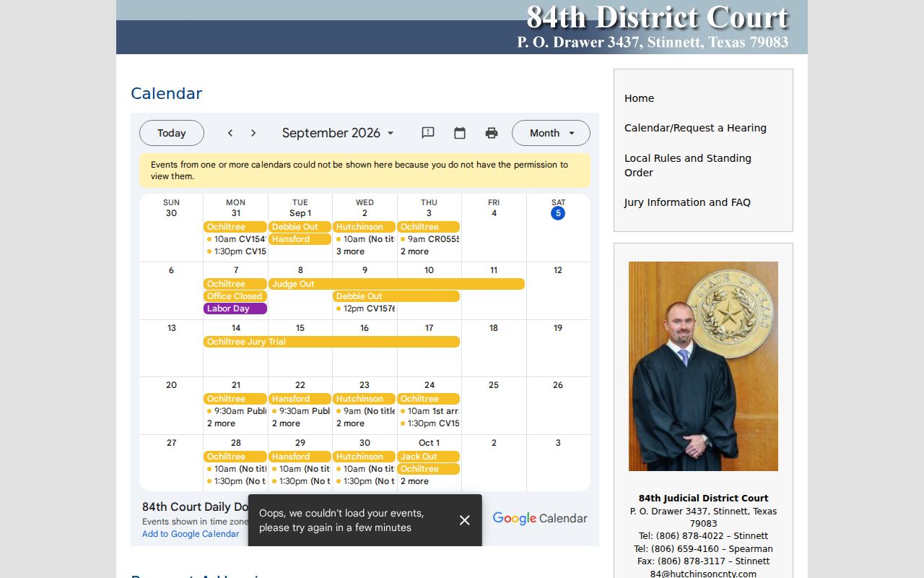Open the Jack Out event on Oct 1
924x578 pixels.
(429, 457)
